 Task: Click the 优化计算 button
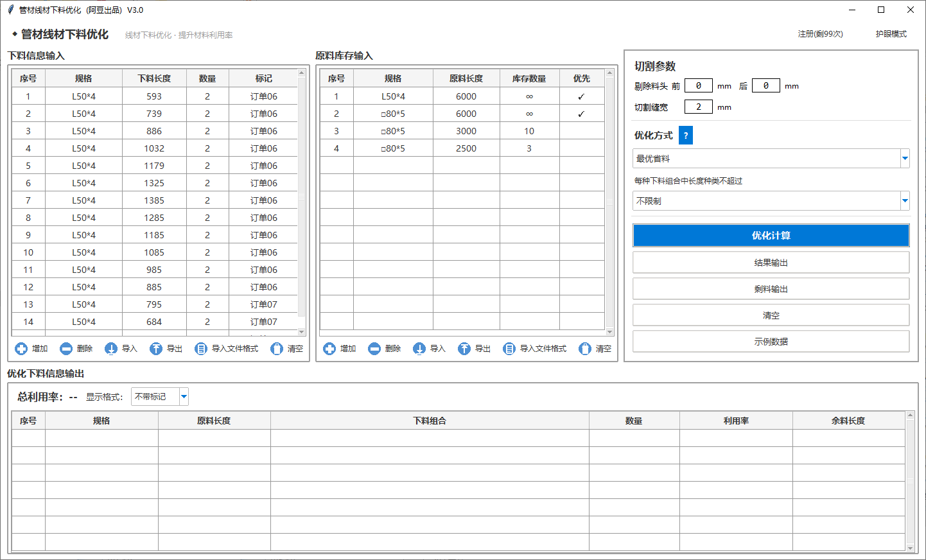[771, 236]
